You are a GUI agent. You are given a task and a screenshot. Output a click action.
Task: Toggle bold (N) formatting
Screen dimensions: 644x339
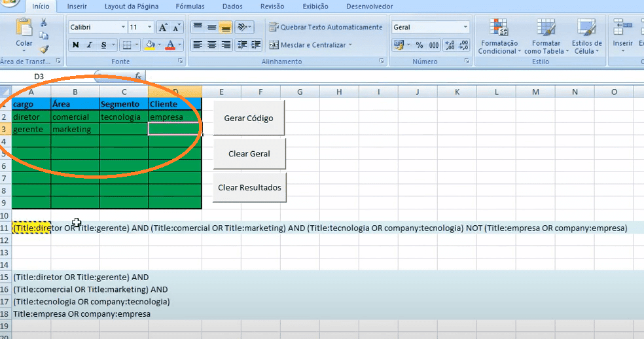[x=76, y=45]
